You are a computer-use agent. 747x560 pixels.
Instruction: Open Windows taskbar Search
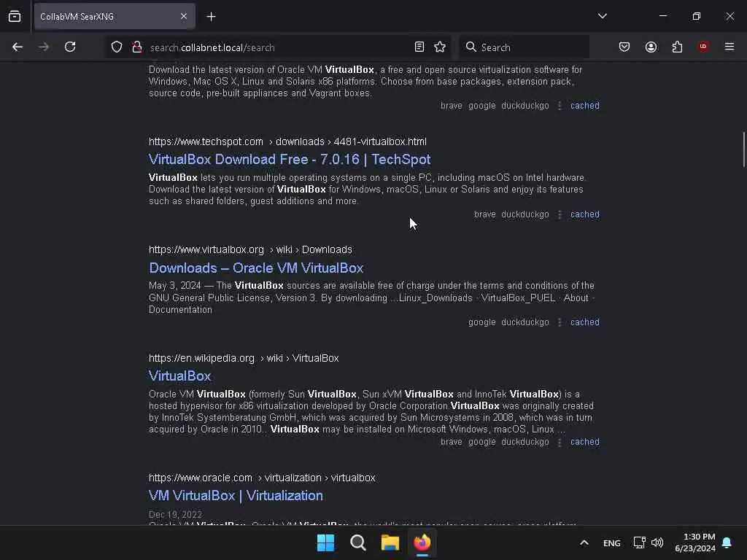[357, 542]
